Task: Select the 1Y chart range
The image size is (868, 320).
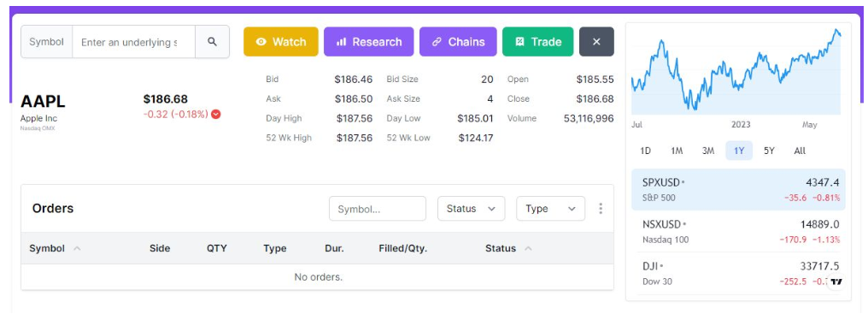Action: [x=739, y=151]
